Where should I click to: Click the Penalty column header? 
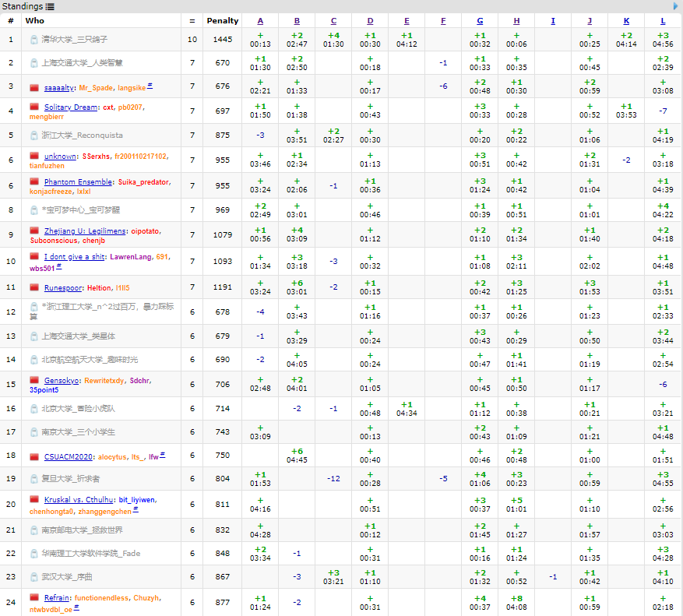(x=222, y=21)
